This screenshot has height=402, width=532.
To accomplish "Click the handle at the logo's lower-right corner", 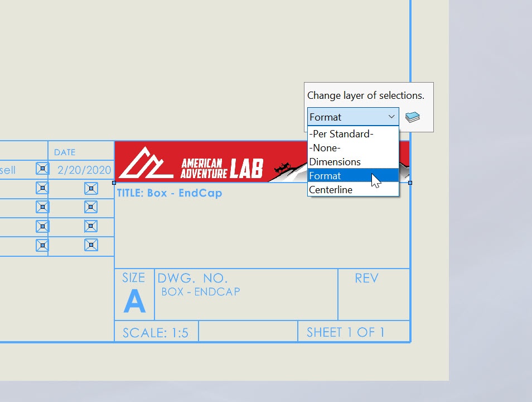I will pyautogui.click(x=410, y=183).
